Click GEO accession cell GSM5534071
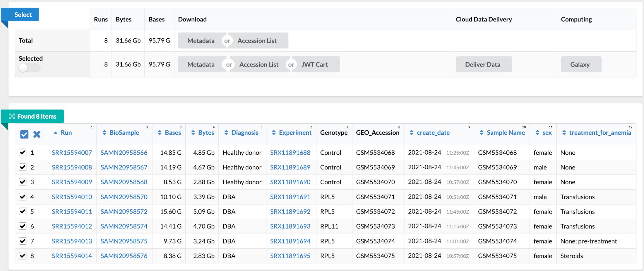The image size is (644, 271). click(375, 197)
